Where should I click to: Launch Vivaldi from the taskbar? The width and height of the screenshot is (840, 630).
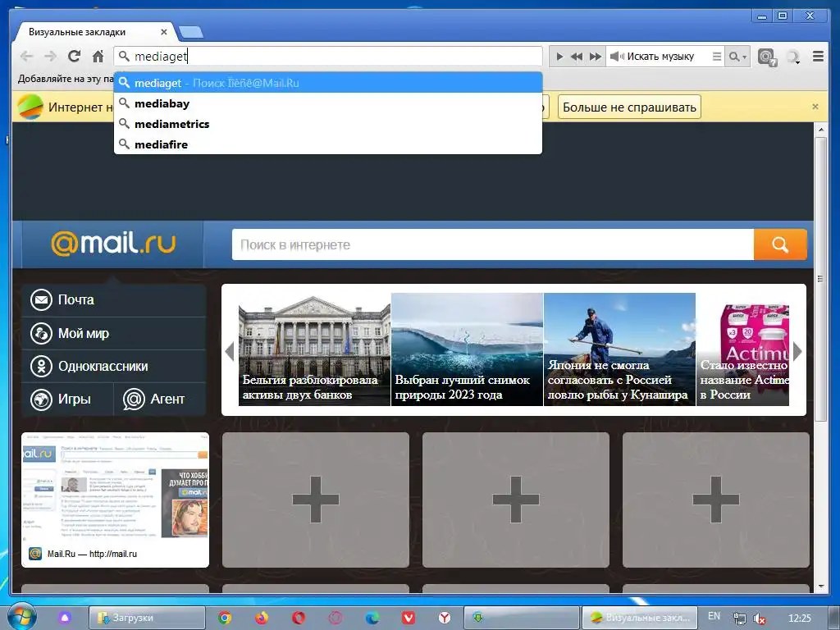tap(409, 618)
